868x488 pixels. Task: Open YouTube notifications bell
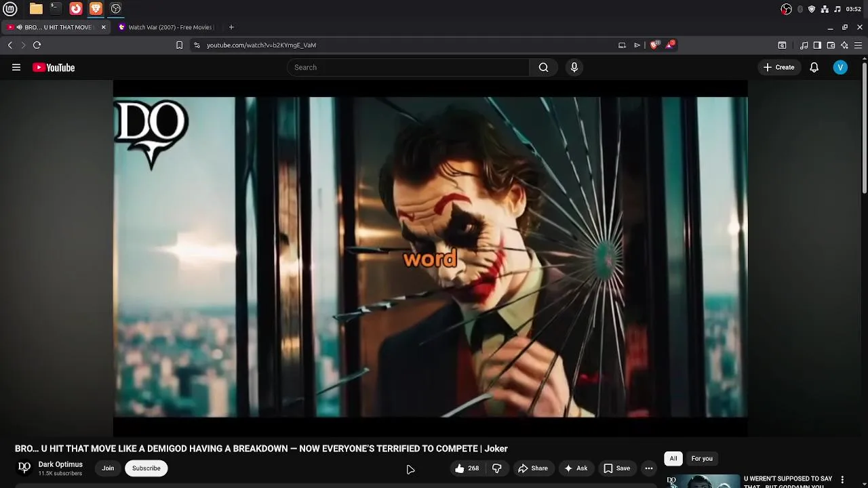click(814, 67)
